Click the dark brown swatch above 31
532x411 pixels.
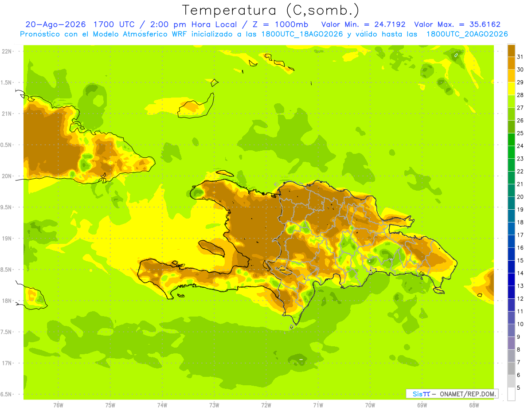pos(511,51)
